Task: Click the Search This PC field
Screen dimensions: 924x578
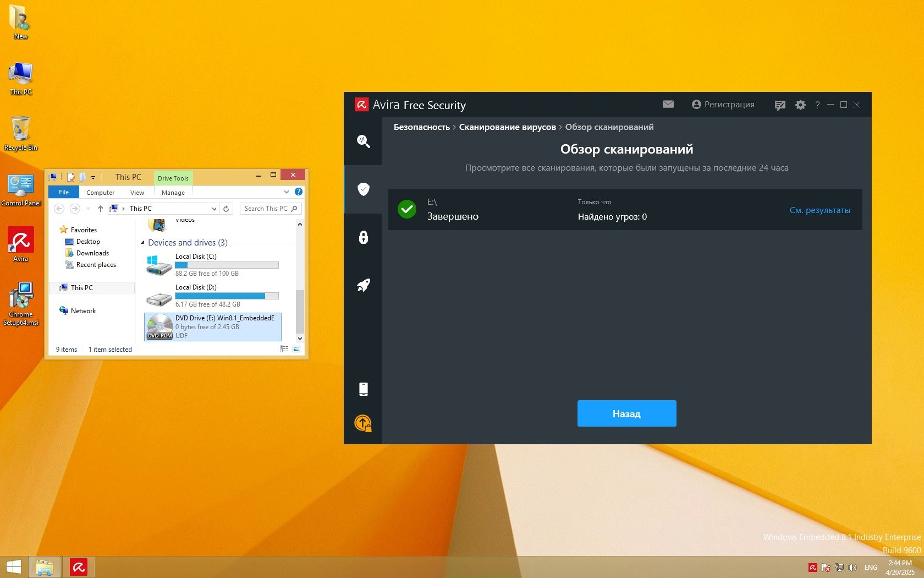Action: [x=266, y=209]
